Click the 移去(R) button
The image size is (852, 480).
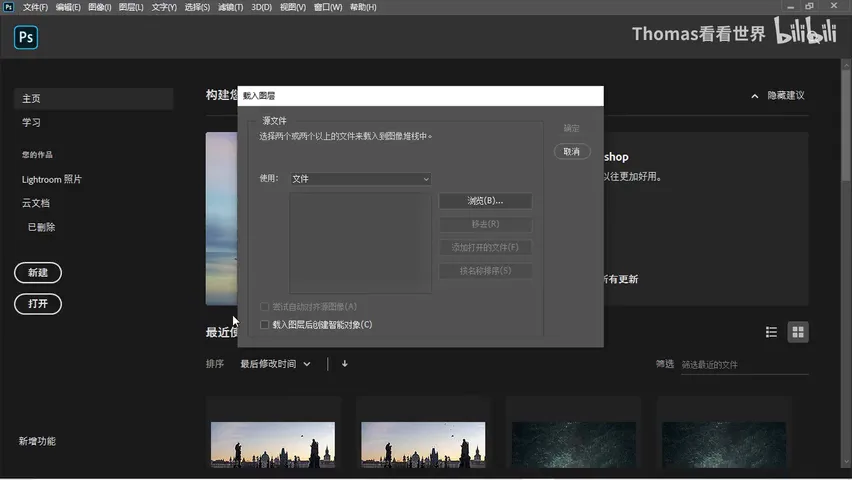tap(485, 224)
